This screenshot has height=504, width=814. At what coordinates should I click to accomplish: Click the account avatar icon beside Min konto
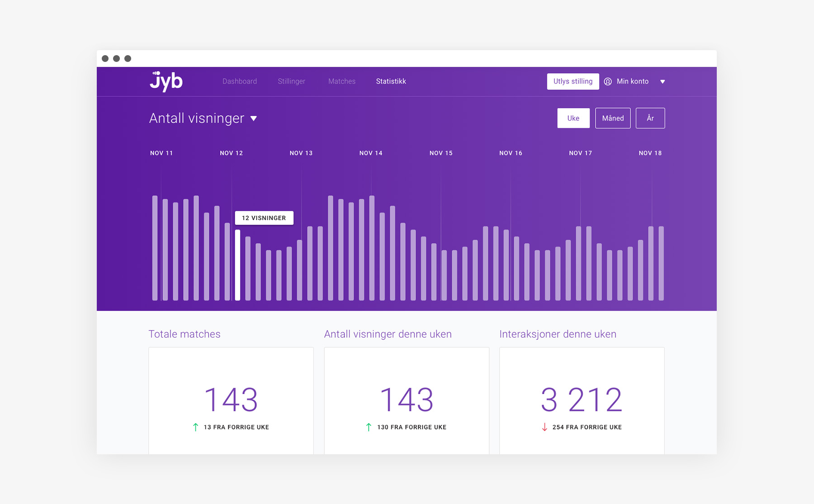click(x=608, y=81)
